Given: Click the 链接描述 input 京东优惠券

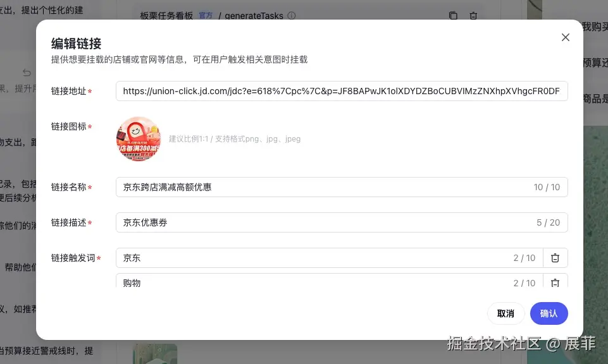Looking at the screenshot, I should tap(342, 222).
